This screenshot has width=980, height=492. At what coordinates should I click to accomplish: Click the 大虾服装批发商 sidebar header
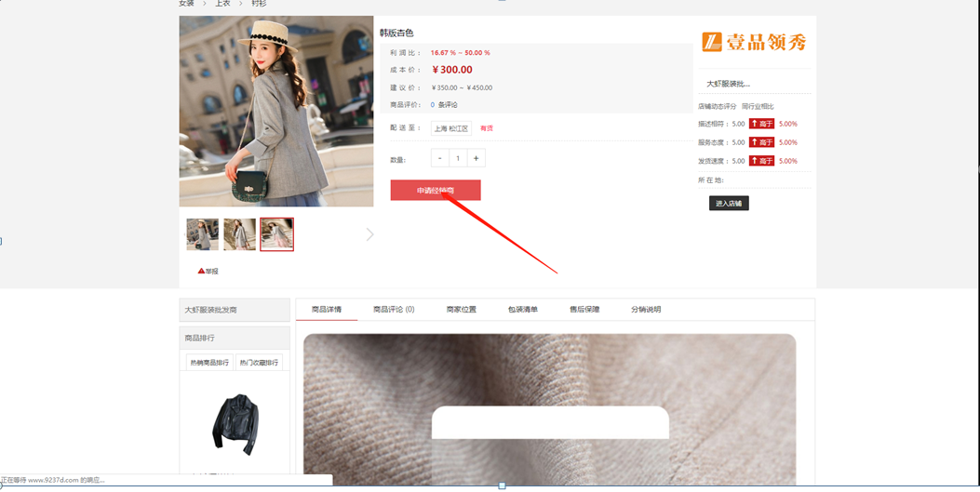[x=235, y=310]
